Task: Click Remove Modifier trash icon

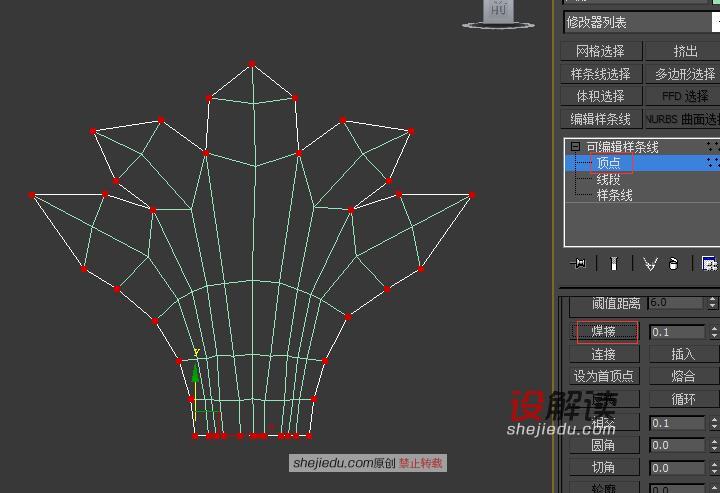Action: (673, 264)
